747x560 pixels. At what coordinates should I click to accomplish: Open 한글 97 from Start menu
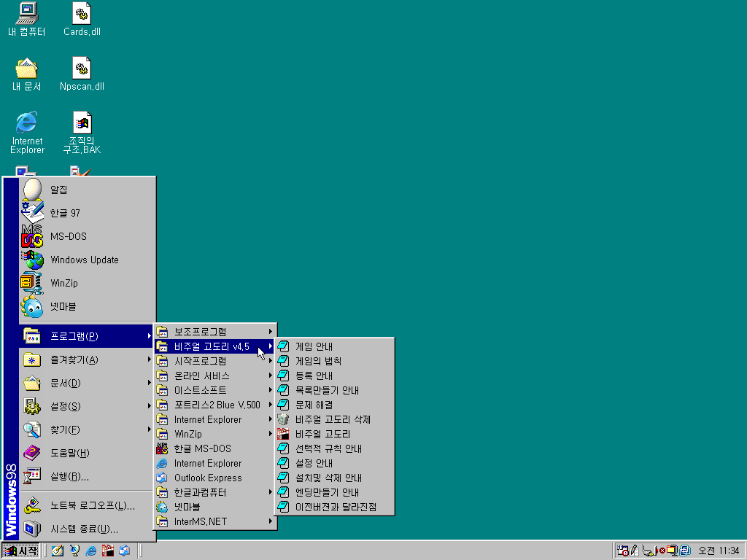coord(88,213)
